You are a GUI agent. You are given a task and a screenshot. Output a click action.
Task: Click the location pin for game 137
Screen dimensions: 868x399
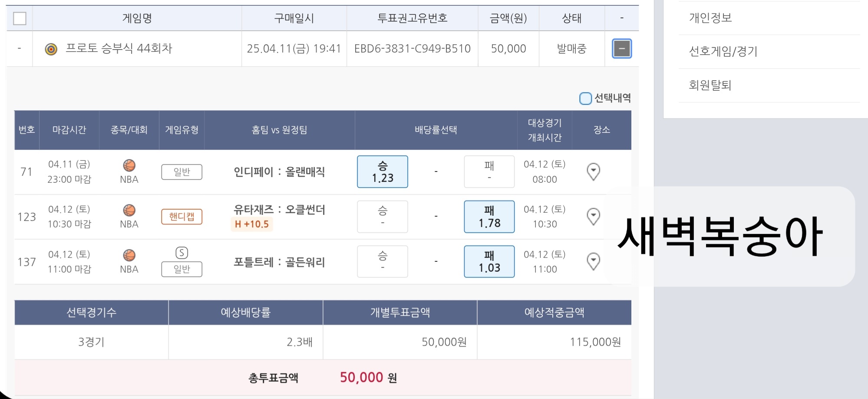click(593, 261)
